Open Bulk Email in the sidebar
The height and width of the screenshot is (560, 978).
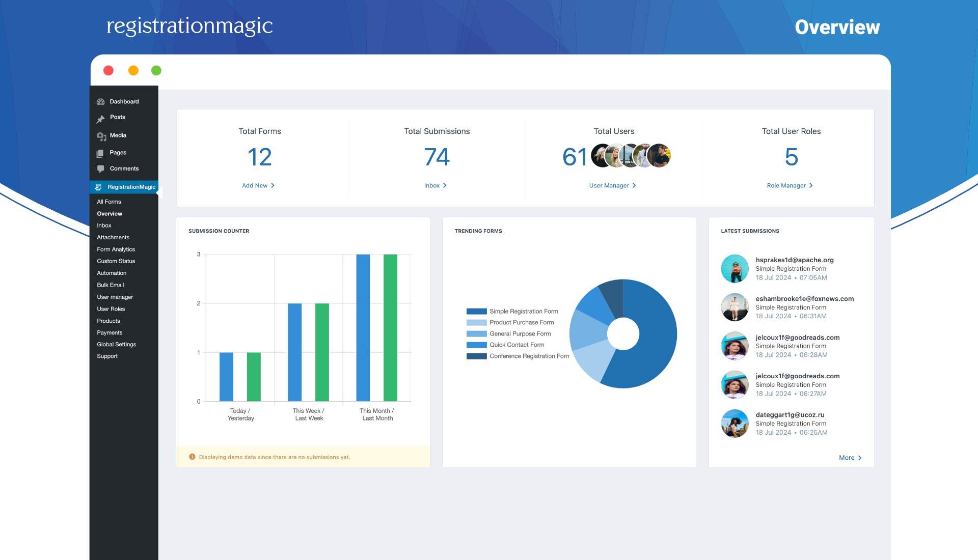tap(110, 285)
